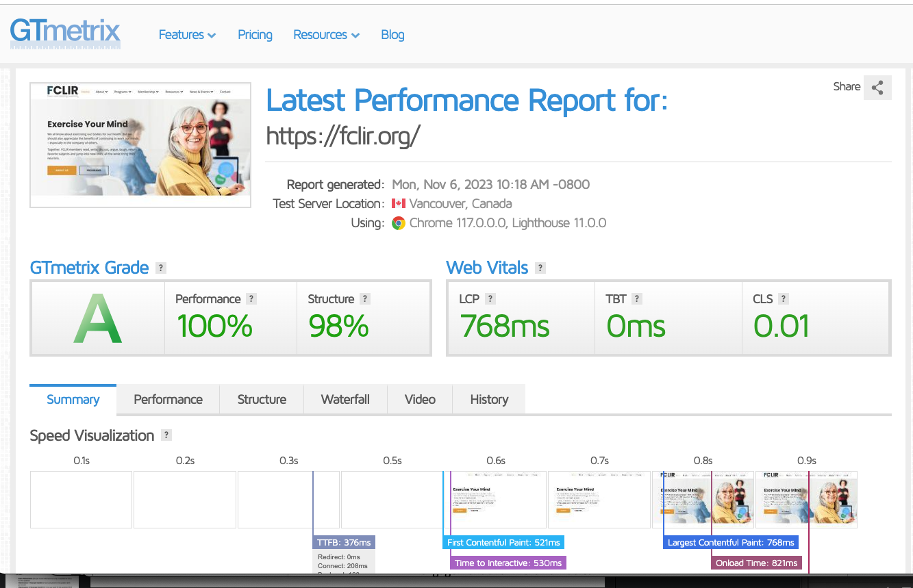
Task: Click the Performance score help icon
Action: [x=251, y=298]
